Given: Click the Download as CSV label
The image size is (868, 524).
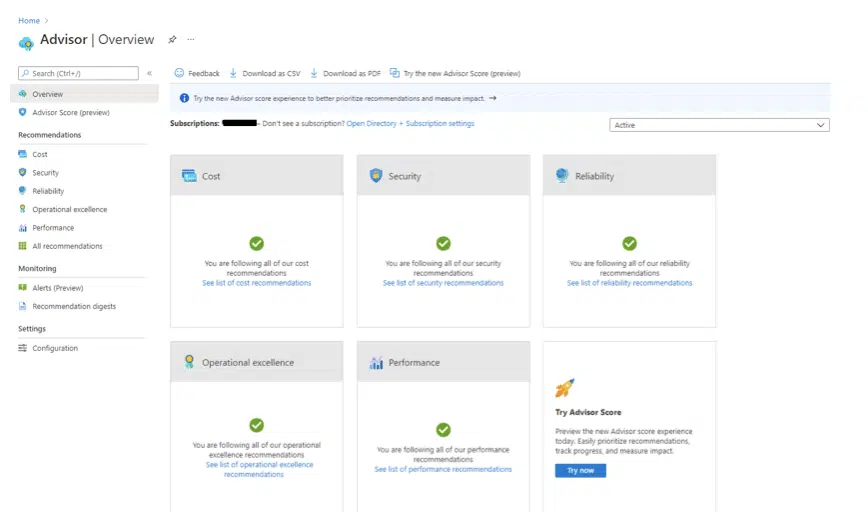Looking at the screenshot, I should point(271,73).
